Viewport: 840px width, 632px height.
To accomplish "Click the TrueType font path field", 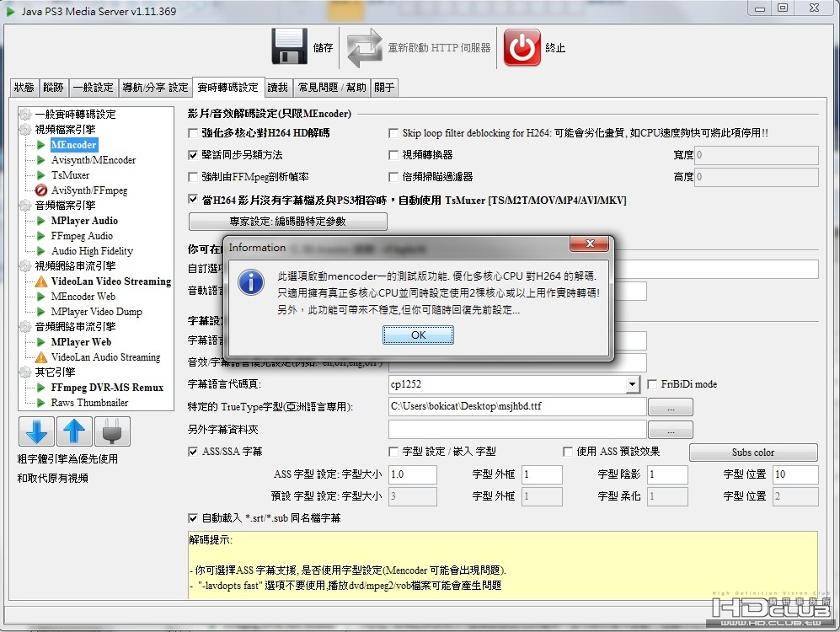I will pyautogui.click(x=517, y=406).
